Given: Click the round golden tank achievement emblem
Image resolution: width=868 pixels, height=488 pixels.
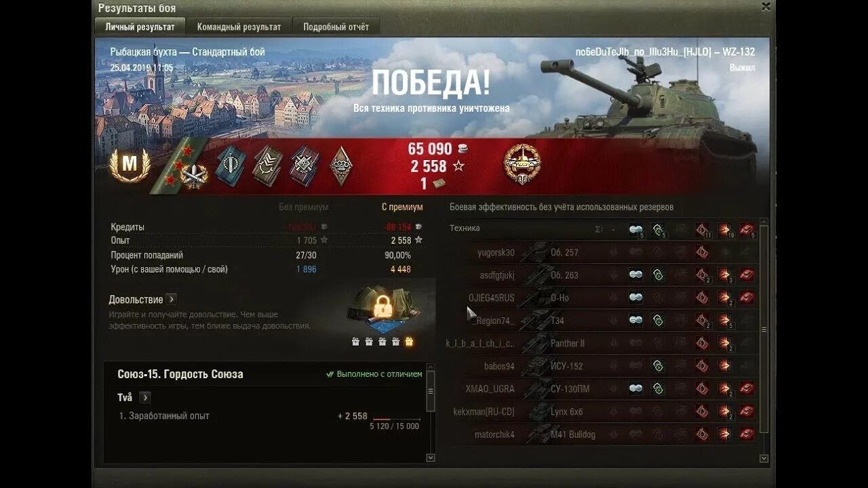Looking at the screenshot, I should [522, 163].
